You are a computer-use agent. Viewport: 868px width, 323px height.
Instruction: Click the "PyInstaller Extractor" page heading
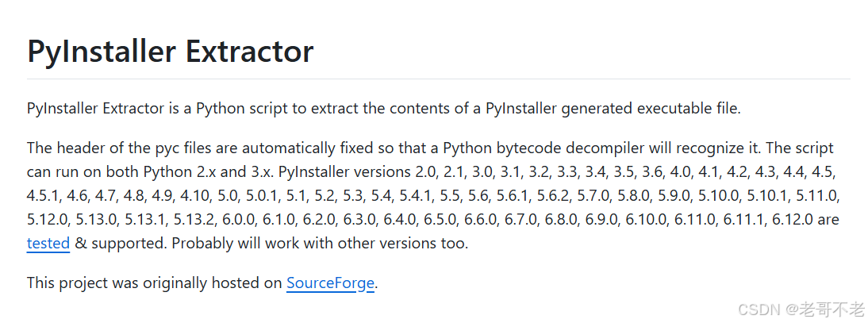pos(170,52)
